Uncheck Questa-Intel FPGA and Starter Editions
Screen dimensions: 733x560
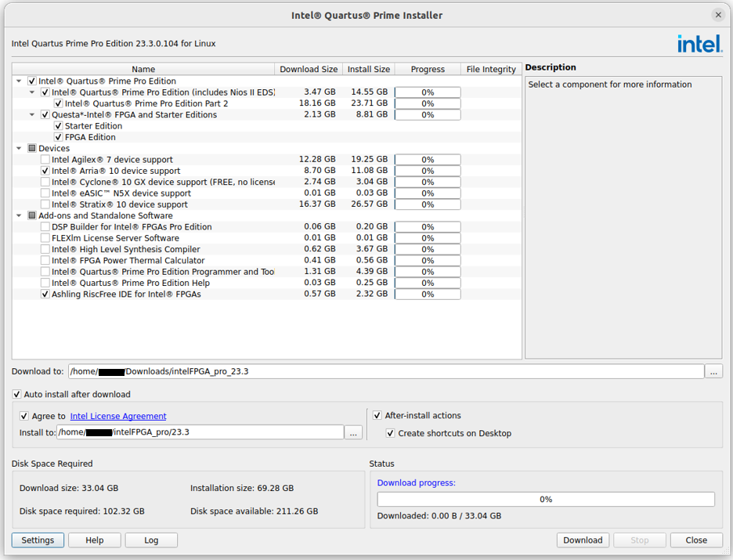[x=45, y=114]
